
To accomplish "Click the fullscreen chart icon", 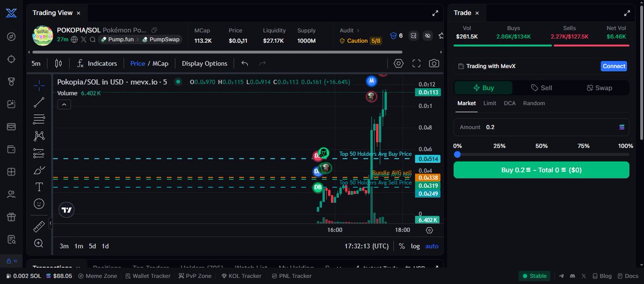I will click(416, 63).
